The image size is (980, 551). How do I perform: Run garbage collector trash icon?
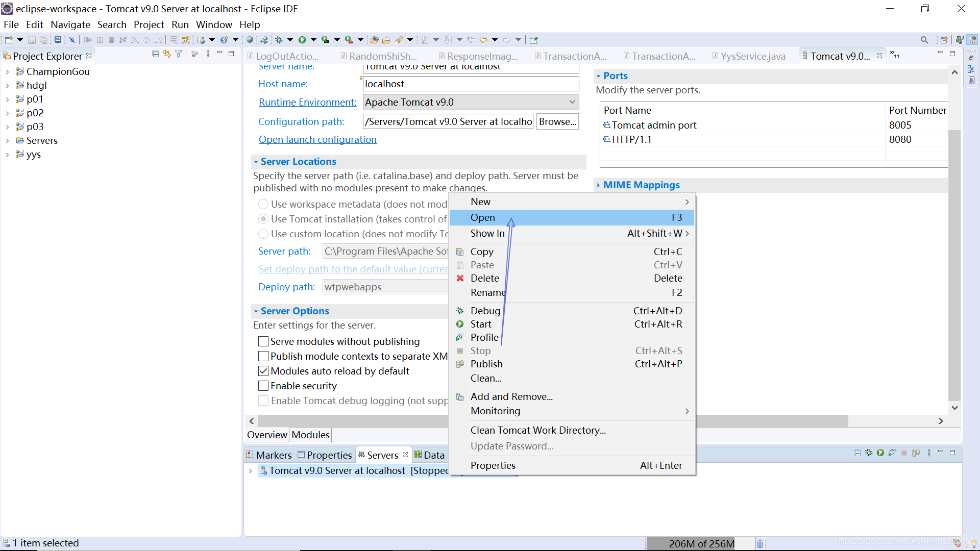(759, 544)
